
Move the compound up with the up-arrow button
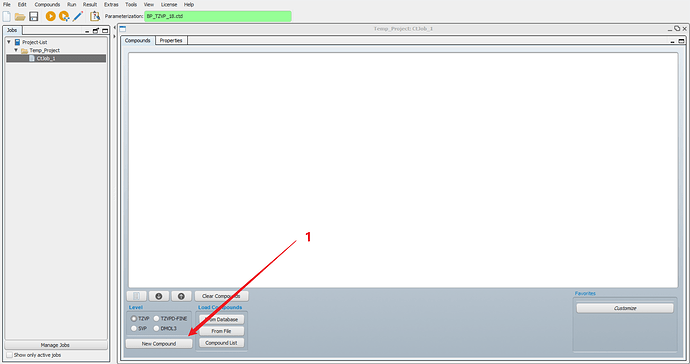point(181,296)
